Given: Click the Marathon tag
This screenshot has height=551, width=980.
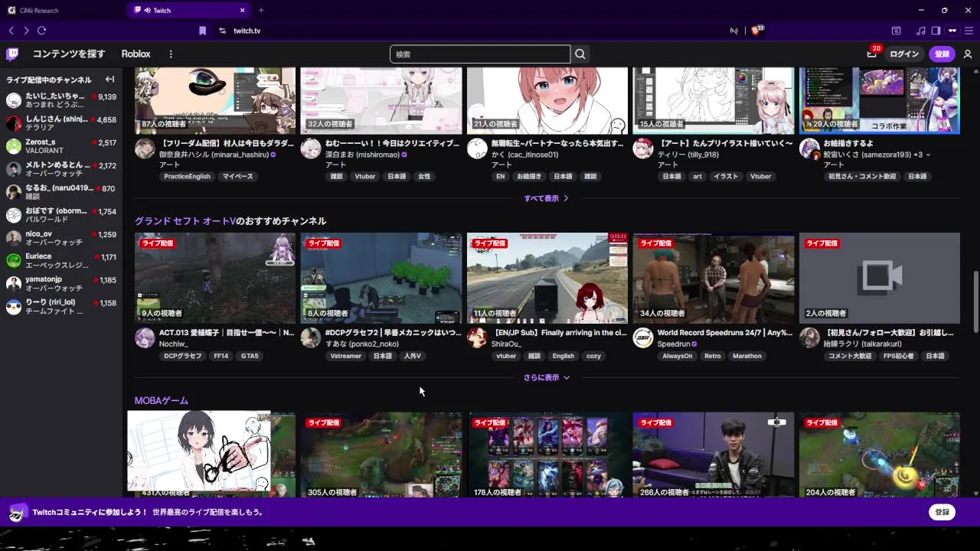Looking at the screenshot, I should click(x=747, y=357).
